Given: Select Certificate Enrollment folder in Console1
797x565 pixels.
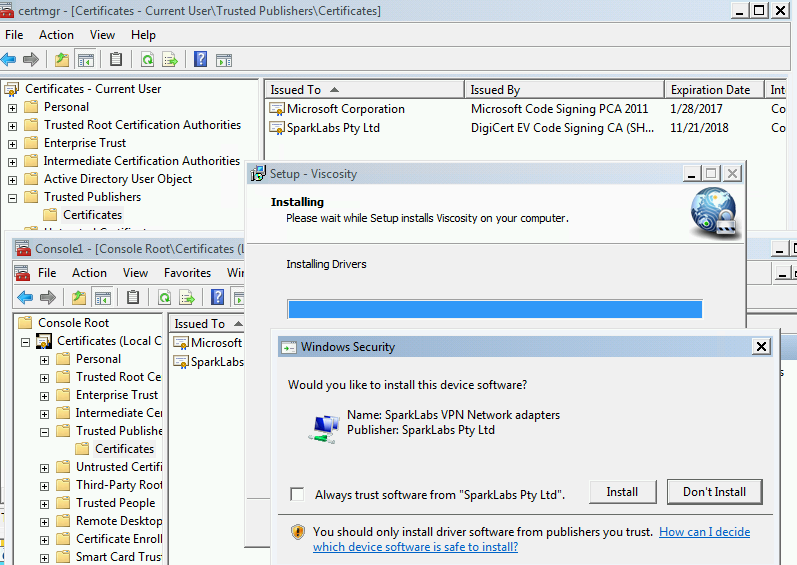Looking at the screenshot, I should click(x=118, y=539).
